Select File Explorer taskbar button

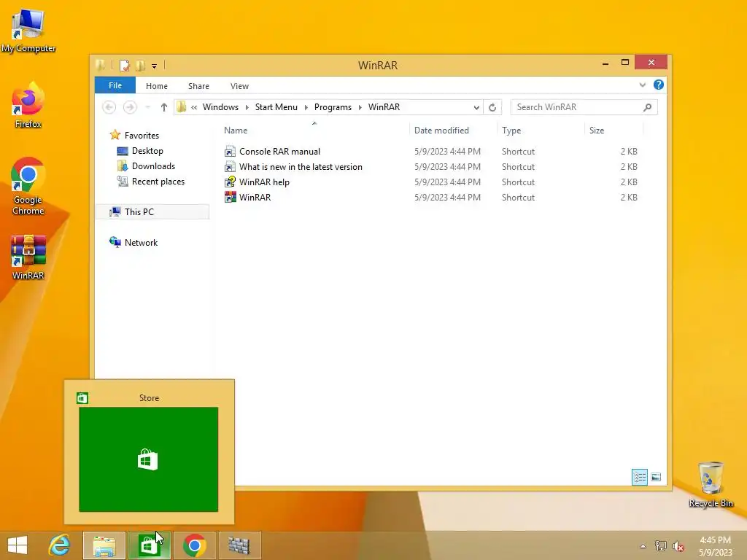click(104, 545)
